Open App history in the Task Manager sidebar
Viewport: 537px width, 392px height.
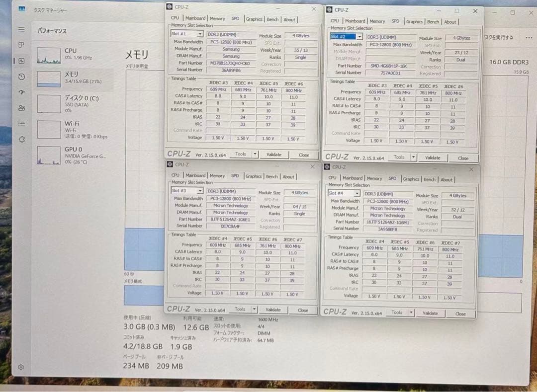click(21, 77)
